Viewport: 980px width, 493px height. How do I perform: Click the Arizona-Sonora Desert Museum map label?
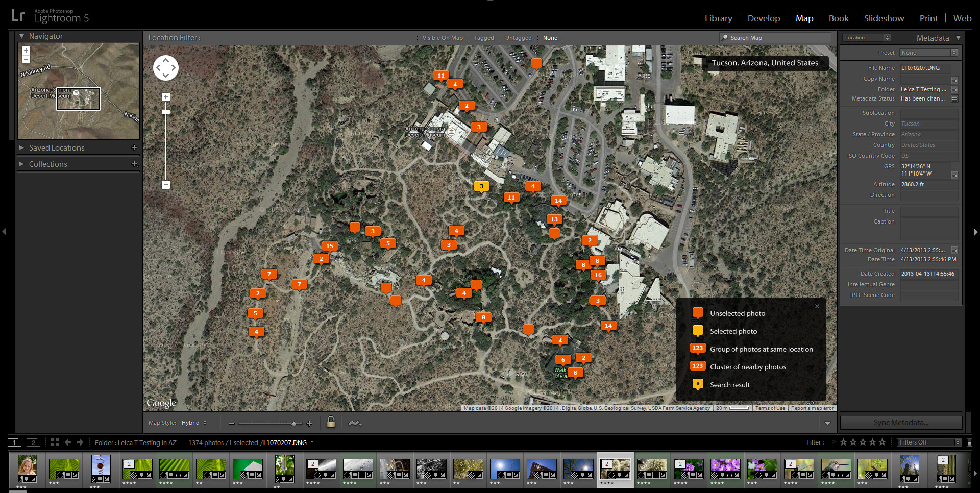point(425,132)
